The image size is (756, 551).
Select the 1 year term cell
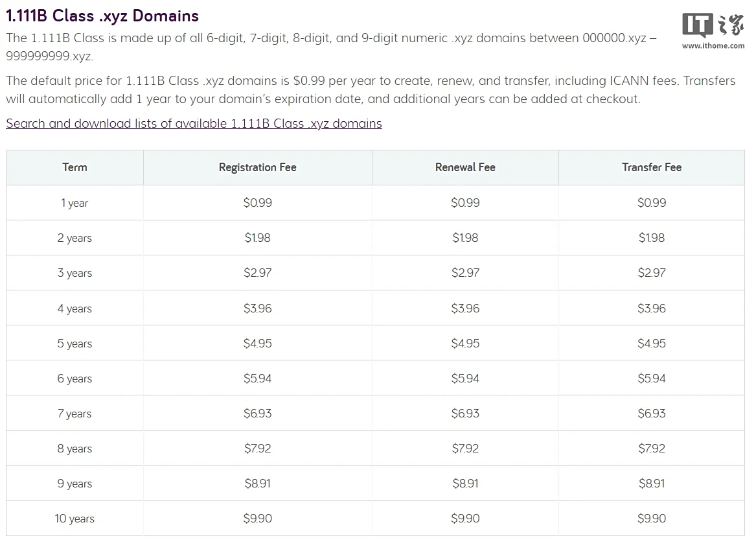click(x=74, y=203)
